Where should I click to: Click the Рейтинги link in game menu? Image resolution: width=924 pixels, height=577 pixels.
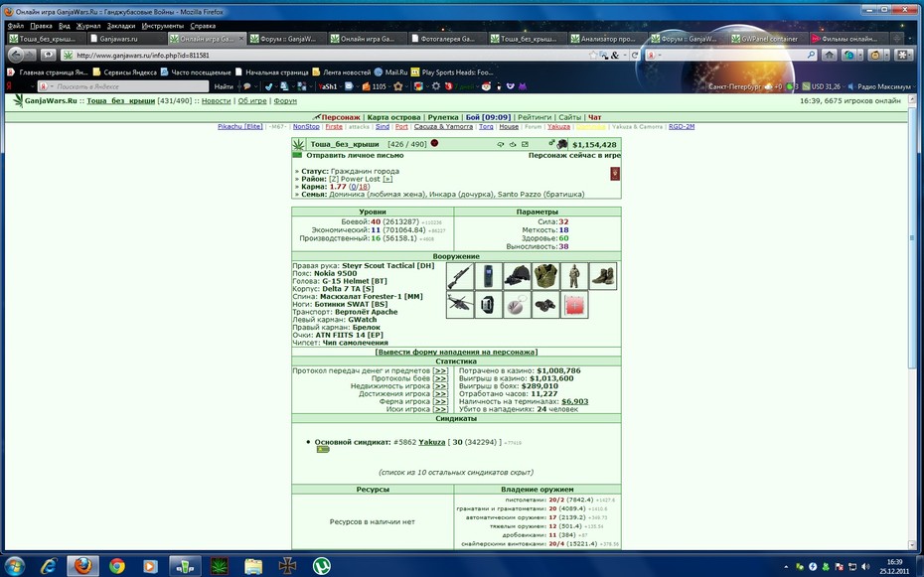tap(535, 117)
